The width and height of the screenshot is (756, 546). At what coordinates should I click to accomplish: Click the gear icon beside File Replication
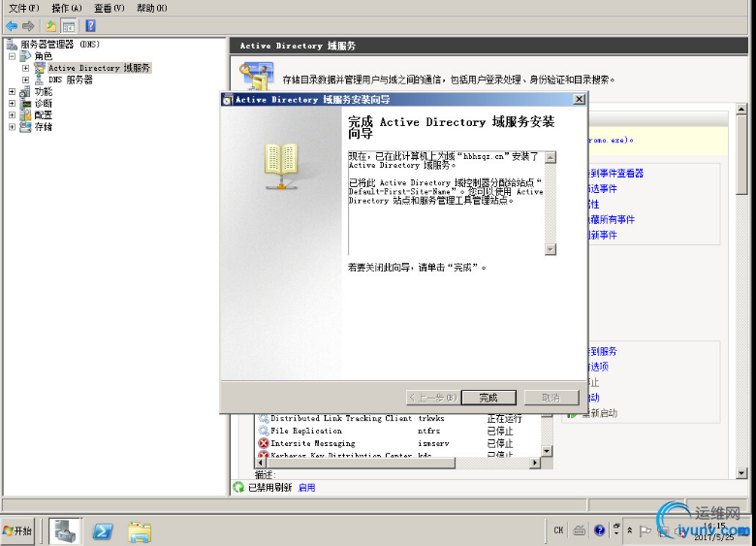tap(264, 431)
